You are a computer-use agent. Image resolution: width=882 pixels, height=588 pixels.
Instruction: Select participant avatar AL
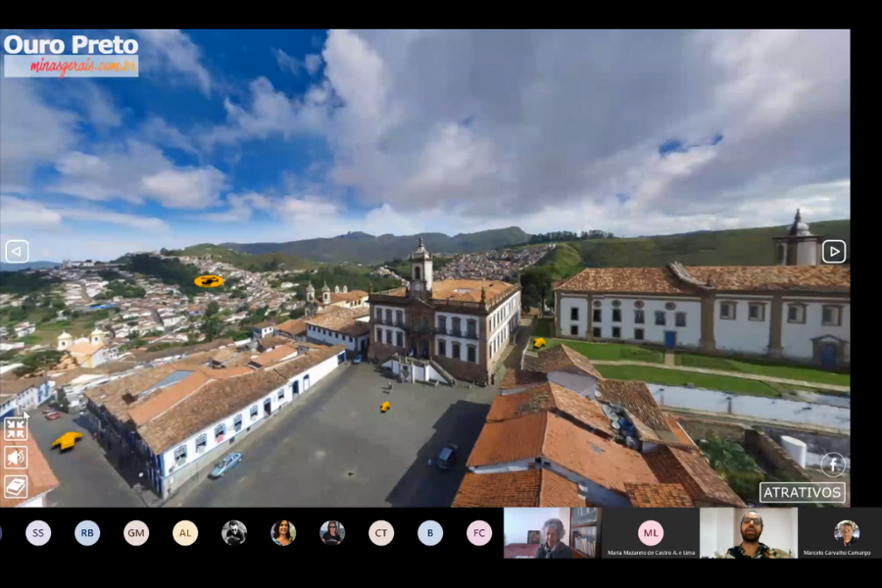185,532
